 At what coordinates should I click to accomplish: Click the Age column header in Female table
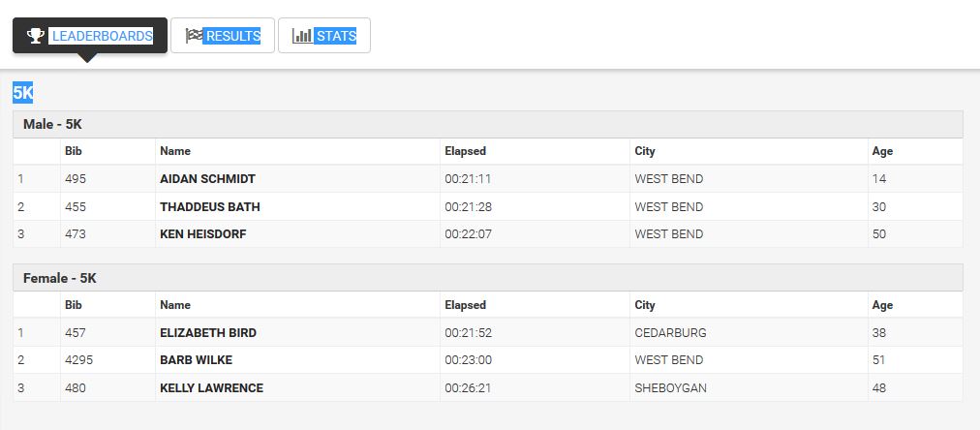882,305
